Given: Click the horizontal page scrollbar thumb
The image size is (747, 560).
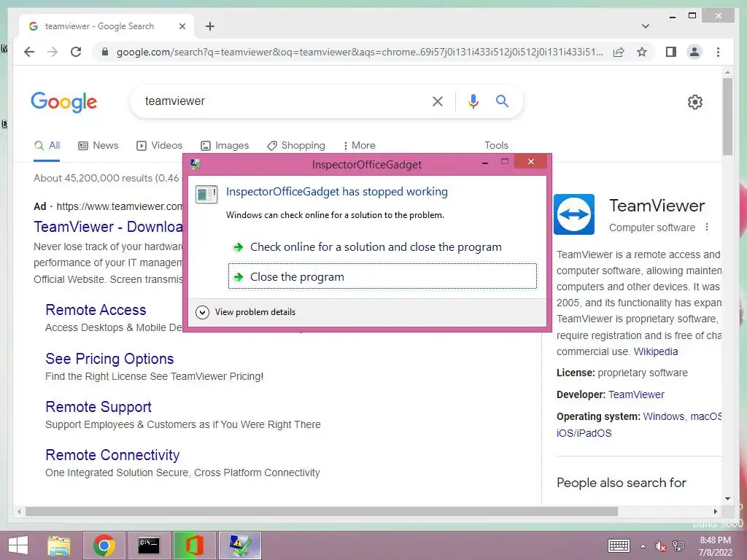Looking at the screenshot, I should coord(322,511).
